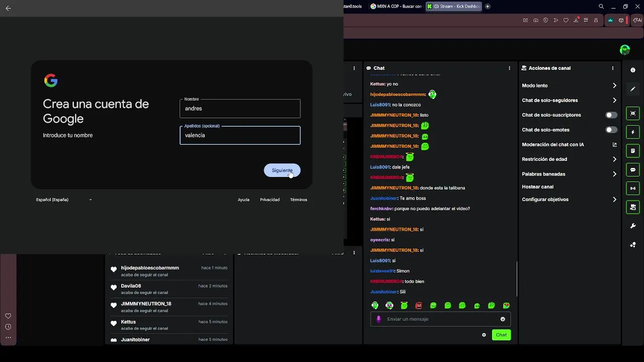Click the chat scrollbar
Viewport: 644px width, 362px height.
(517, 279)
